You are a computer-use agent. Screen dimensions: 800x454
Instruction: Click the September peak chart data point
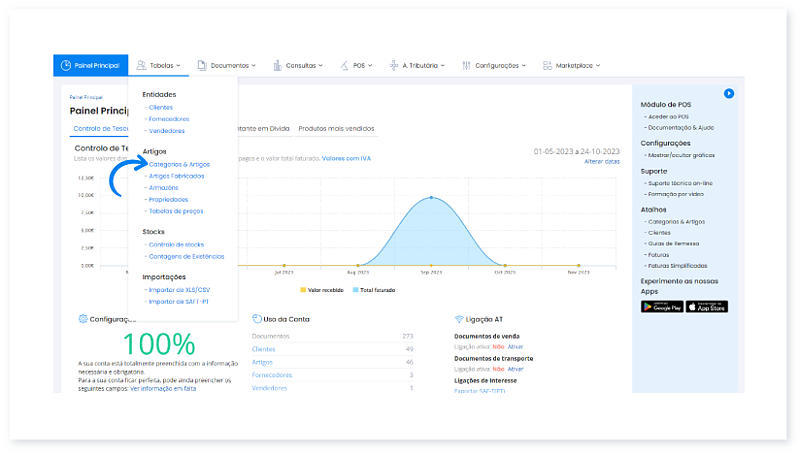pos(431,198)
